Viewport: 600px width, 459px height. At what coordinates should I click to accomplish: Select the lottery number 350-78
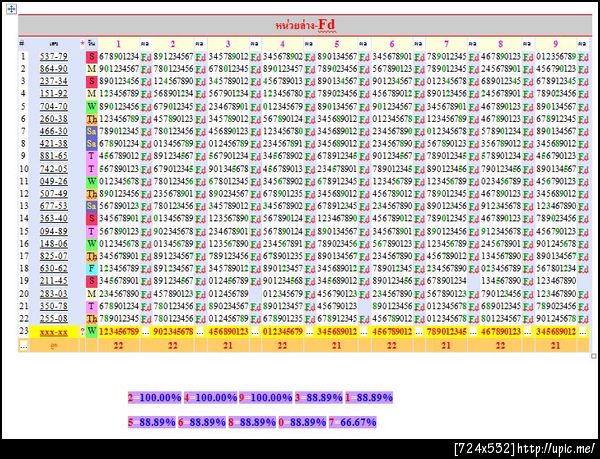click(x=54, y=306)
